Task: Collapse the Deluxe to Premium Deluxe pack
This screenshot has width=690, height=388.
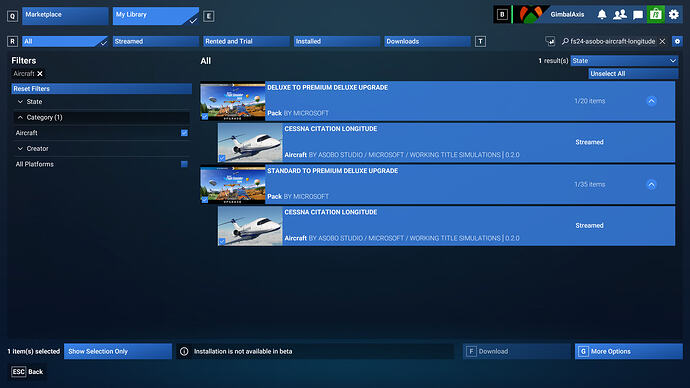Action: [651, 101]
